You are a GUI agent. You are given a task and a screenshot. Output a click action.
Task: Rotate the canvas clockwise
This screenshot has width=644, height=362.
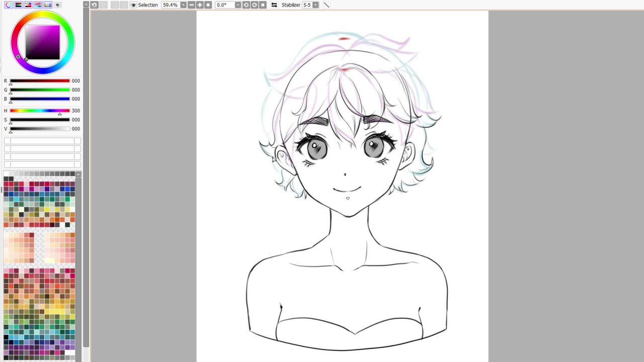[255, 5]
